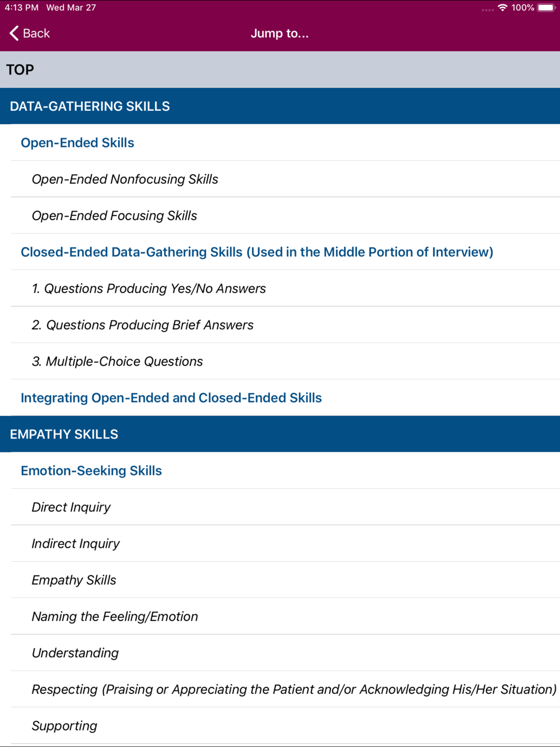Tap the battery indicator icon
The width and height of the screenshot is (560, 747).
pyautogui.click(x=546, y=8)
